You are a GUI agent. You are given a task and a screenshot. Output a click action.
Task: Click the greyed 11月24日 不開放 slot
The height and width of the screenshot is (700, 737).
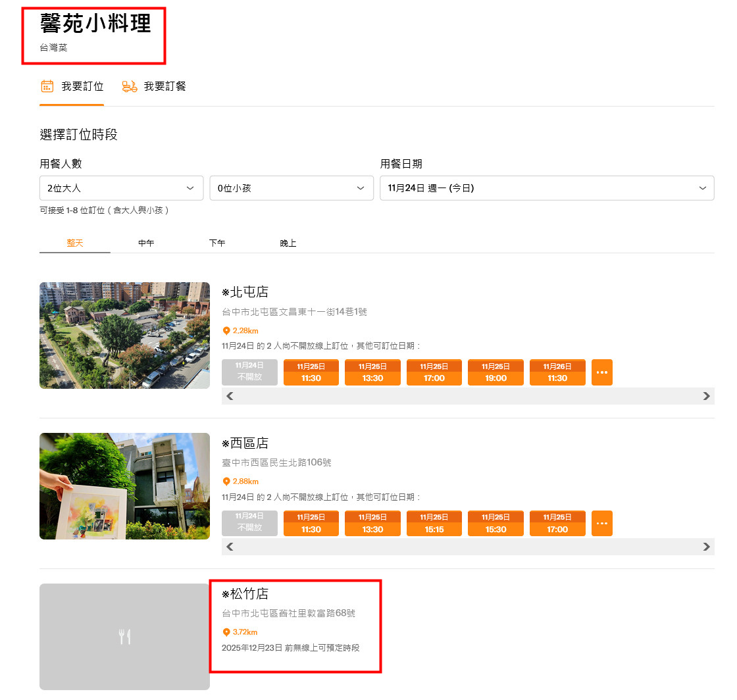(x=249, y=372)
